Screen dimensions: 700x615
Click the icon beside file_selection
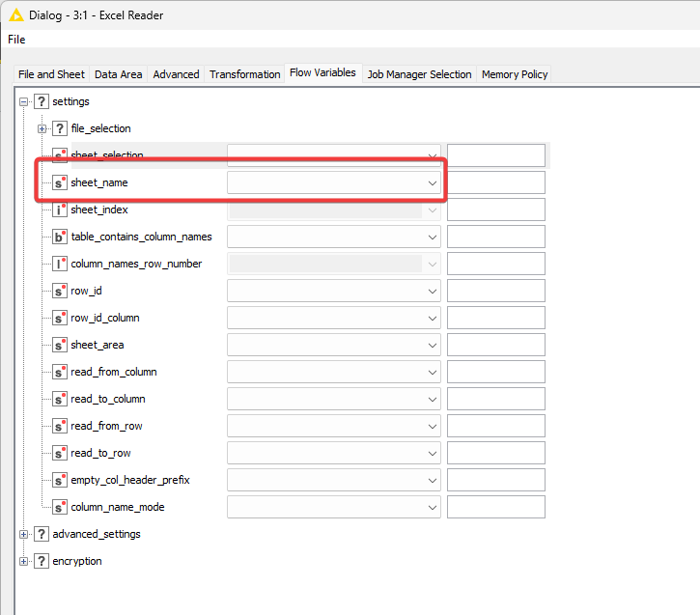[60, 128]
